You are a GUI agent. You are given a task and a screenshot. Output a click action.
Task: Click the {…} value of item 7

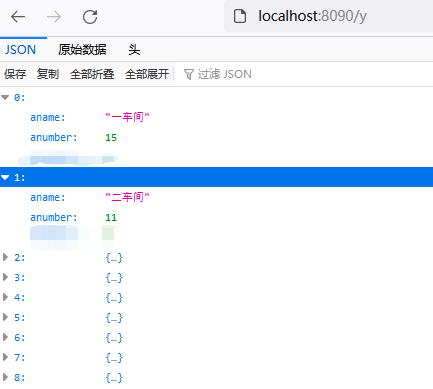(x=114, y=357)
